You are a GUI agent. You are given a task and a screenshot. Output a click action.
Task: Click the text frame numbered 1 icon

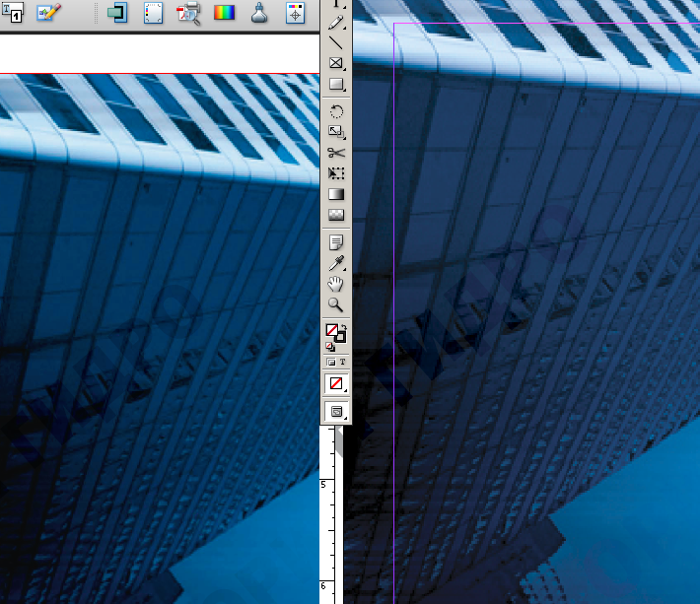13,12
